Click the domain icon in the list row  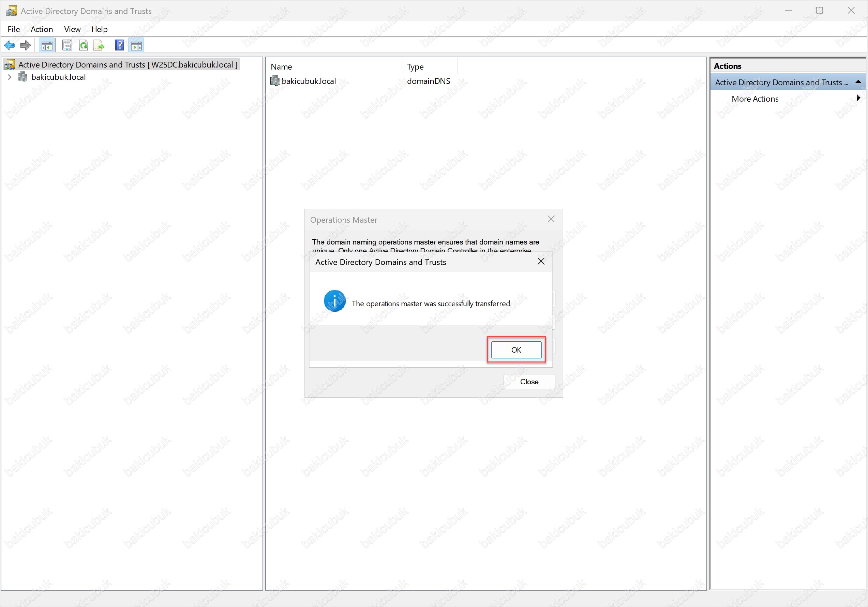[x=275, y=80]
